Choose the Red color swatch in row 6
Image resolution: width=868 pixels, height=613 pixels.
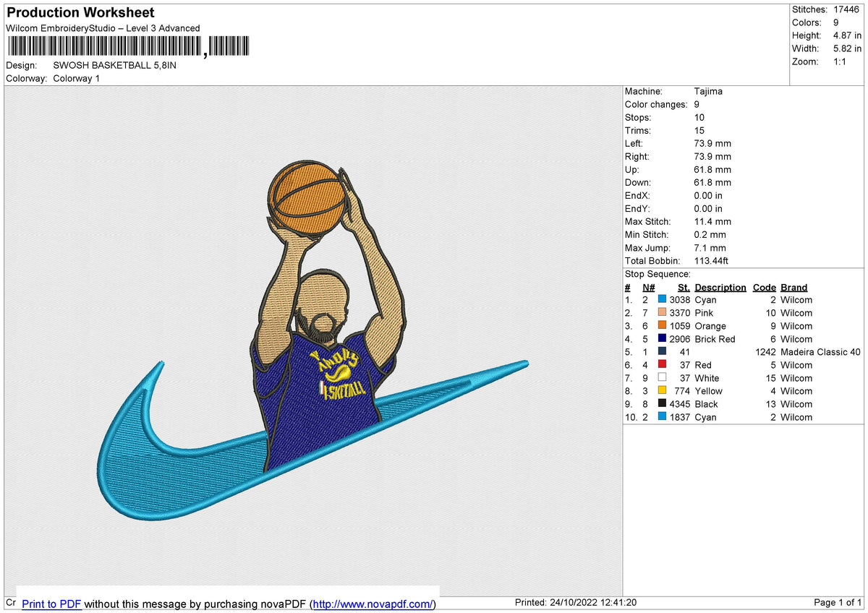pyautogui.click(x=662, y=364)
